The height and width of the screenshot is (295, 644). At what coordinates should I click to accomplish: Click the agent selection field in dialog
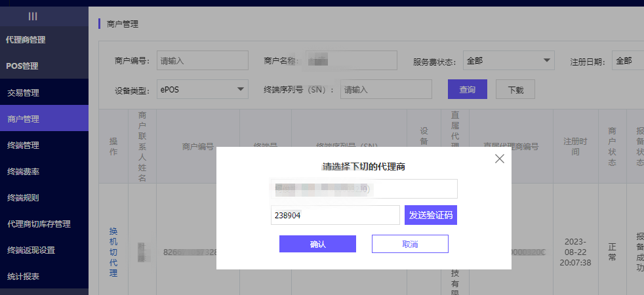364,189
